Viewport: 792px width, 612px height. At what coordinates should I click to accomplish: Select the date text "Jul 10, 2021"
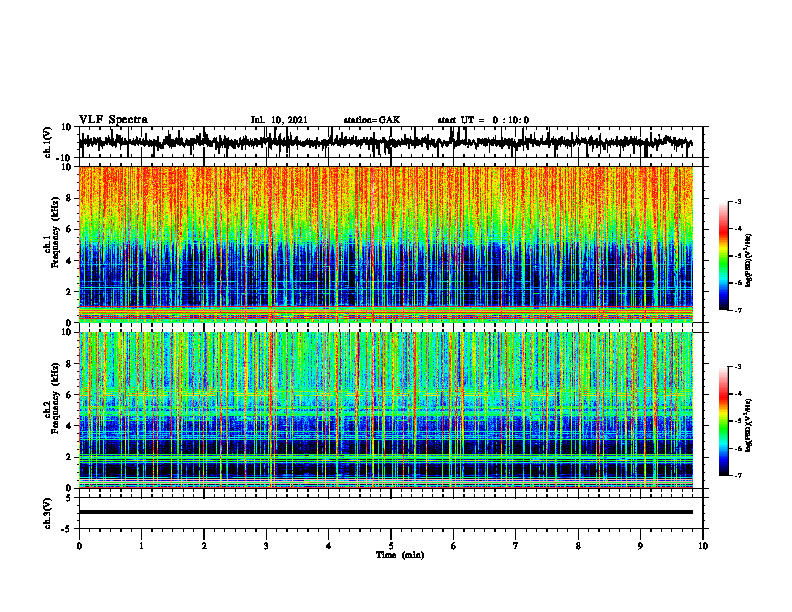click(x=279, y=120)
